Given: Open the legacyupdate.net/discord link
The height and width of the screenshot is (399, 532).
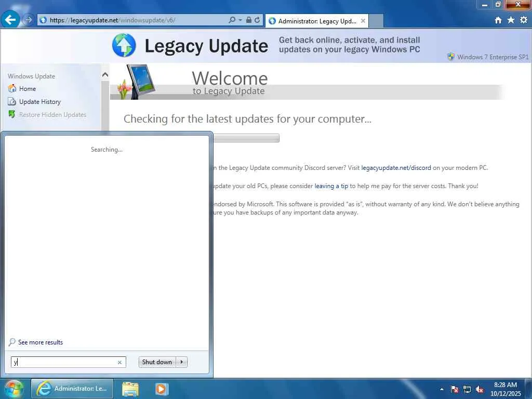Looking at the screenshot, I should [x=396, y=168].
